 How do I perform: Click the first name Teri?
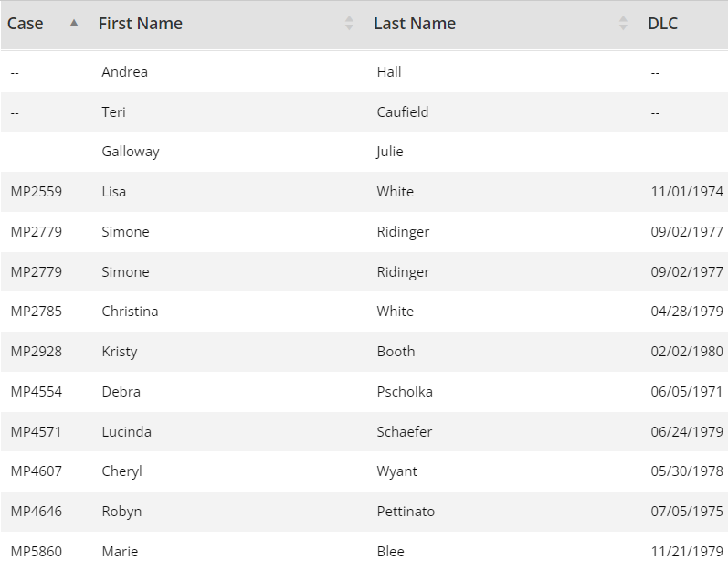click(114, 112)
